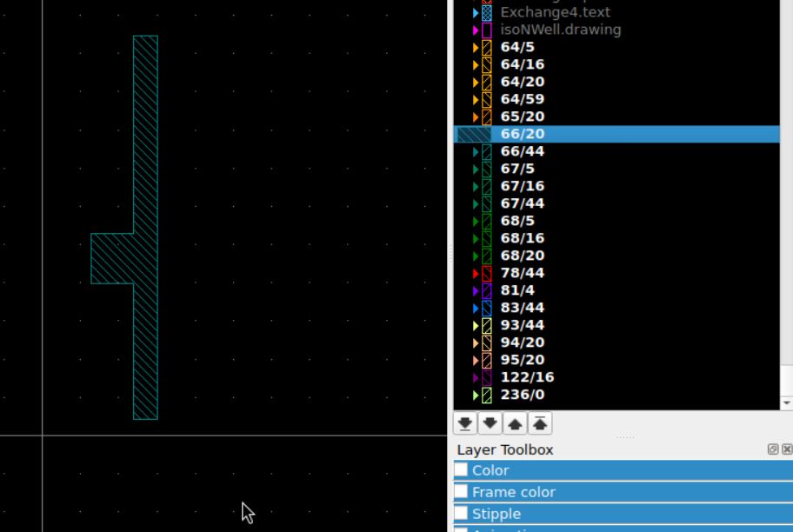The image size is (793, 532).
Task: Click the blue hatched icon of Exchange4.text
Action: click(486, 12)
